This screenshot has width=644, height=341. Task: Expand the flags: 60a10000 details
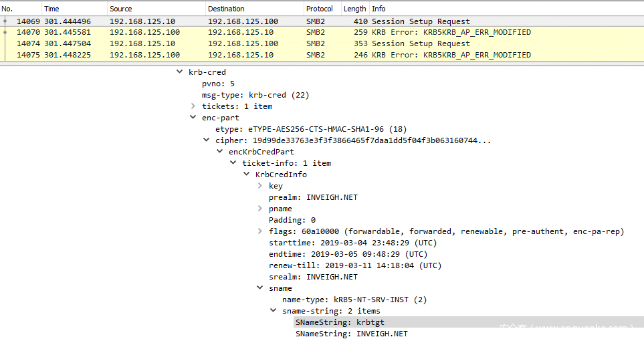point(260,231)
